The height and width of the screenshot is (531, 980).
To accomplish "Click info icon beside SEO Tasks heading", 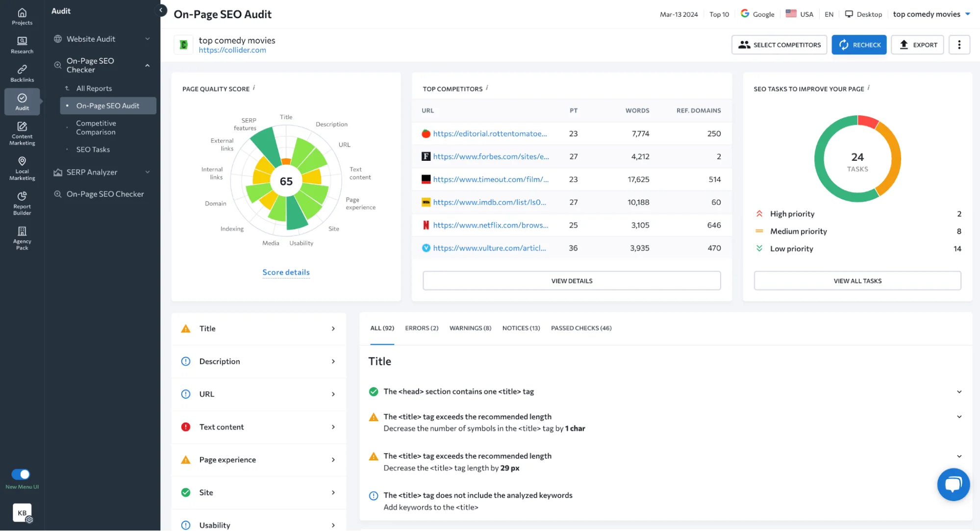I will coord(868,88).
